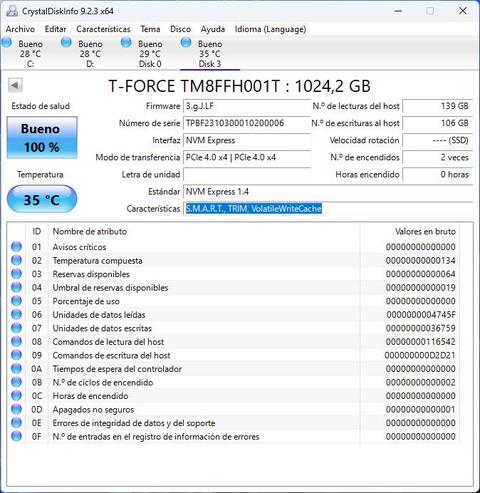Click the '0 horas' power-on hours field
The image size is (480, 493).
[x=438, y=174]
